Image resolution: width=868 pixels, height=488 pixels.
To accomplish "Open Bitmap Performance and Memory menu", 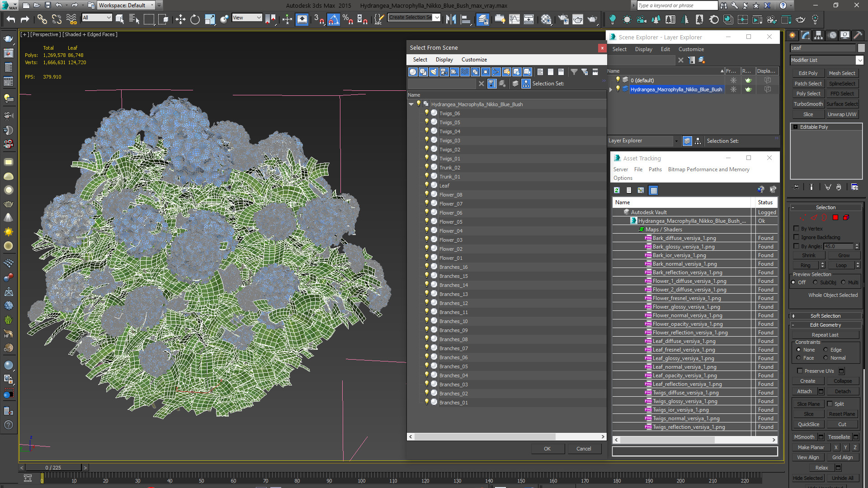I will pyautogui.click(x=708, y=169).
